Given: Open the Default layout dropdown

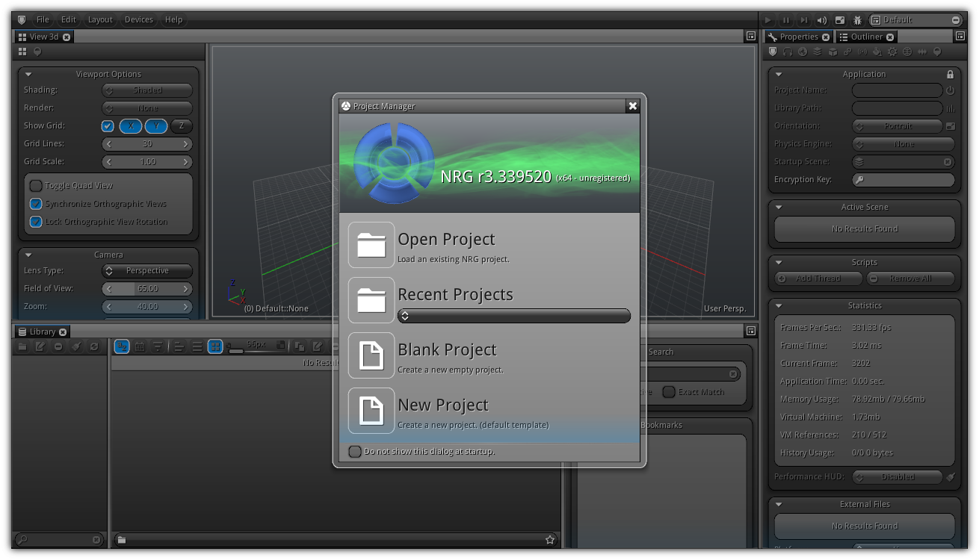Looking at the screenshot, I should click(916, 20).
